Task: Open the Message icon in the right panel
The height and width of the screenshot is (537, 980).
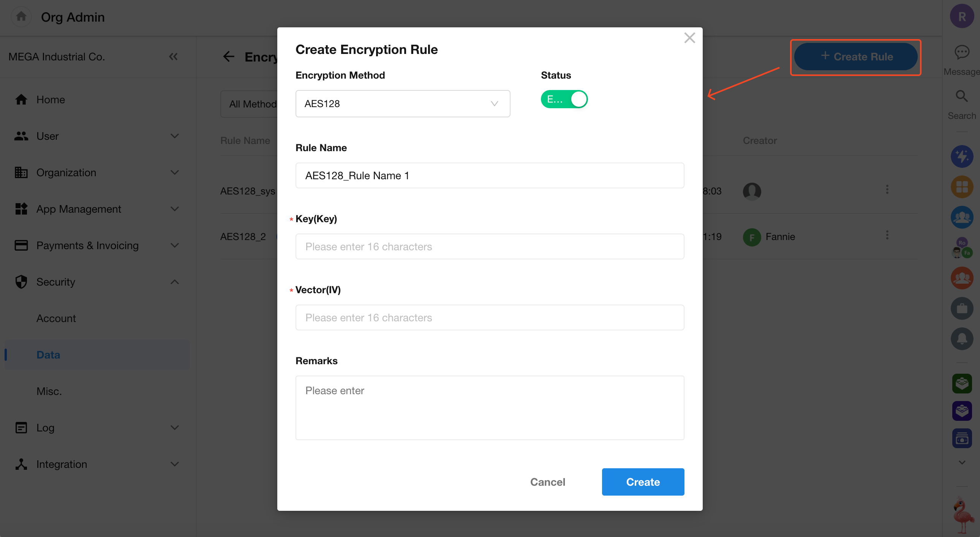Action: pyautogui.click(x=962, y=52)
